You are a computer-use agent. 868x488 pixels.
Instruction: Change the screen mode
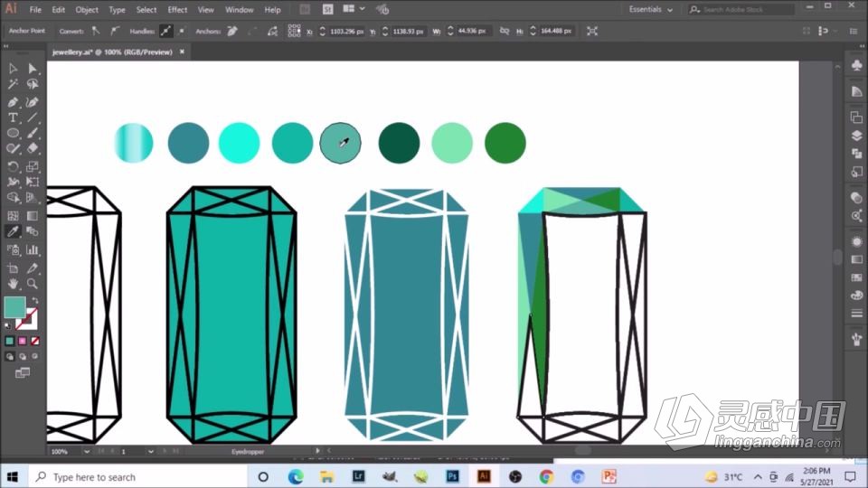tap(22, 373)
